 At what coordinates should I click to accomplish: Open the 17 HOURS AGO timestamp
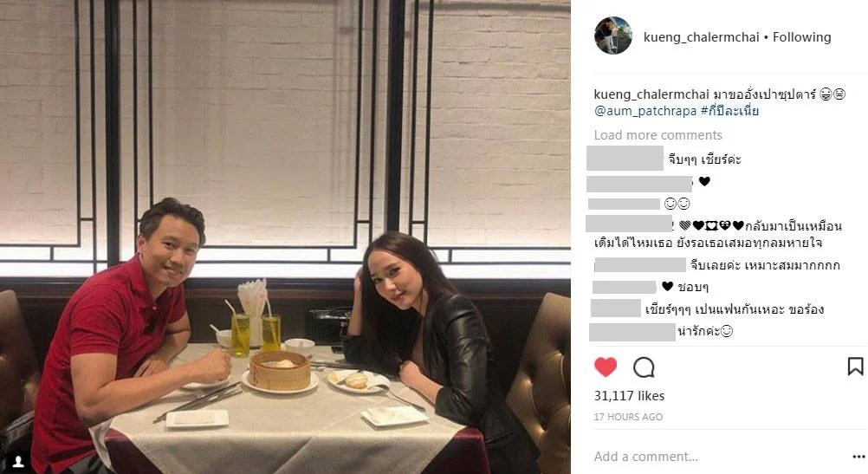[x=628, y=417]
